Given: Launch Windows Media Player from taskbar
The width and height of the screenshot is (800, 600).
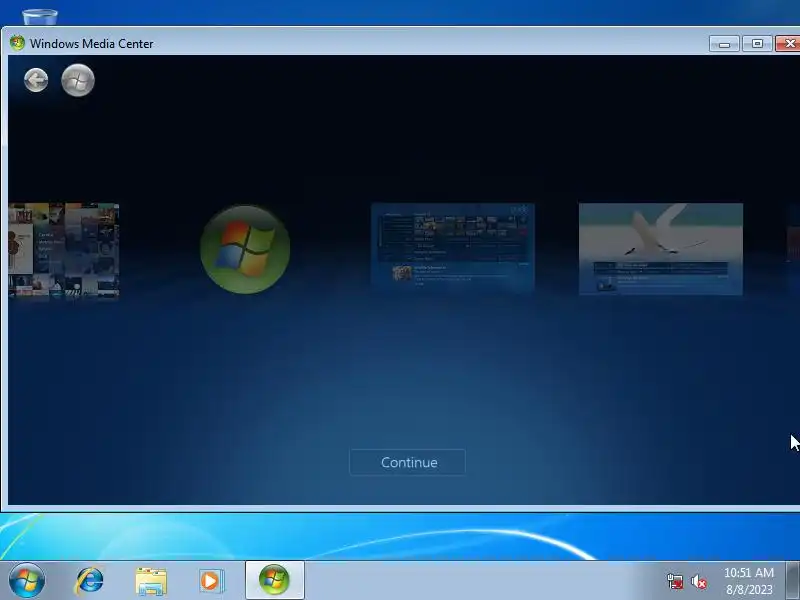Looking at the screenshot, I should 211,581.
